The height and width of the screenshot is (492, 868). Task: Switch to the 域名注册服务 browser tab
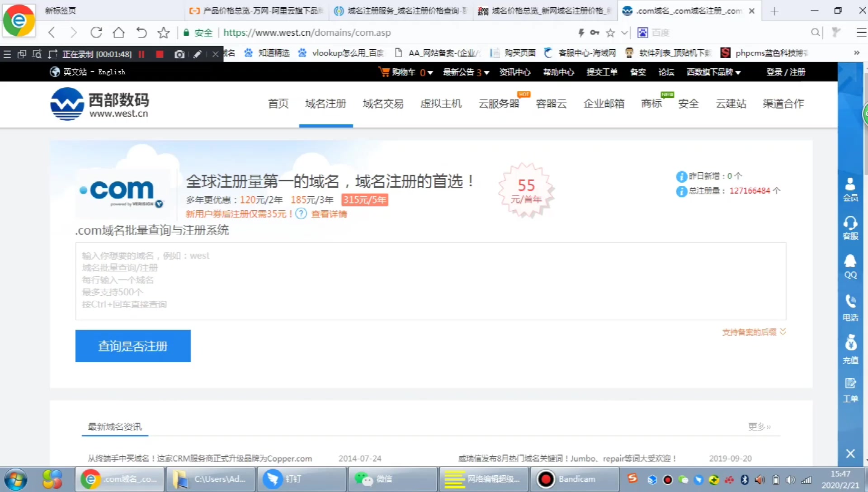click(x=401, y=10)
